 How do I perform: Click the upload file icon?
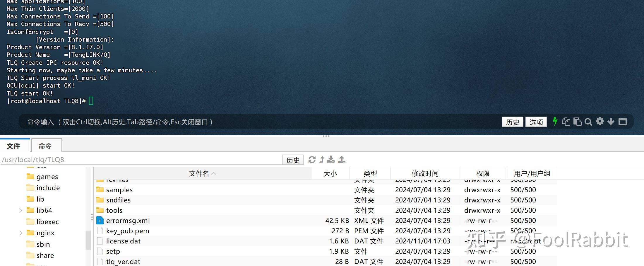(341, 160)
